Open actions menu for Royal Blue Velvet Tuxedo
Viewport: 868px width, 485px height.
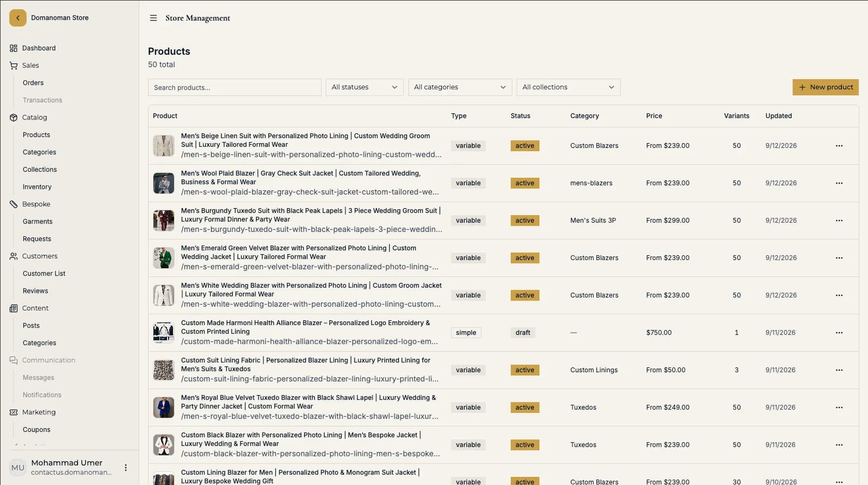[839, 408]
